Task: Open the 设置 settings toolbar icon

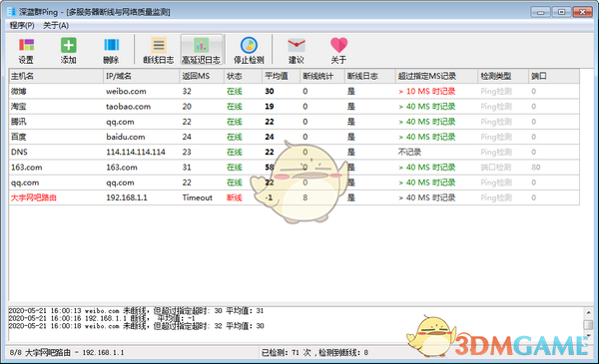Action: [26, 45]
